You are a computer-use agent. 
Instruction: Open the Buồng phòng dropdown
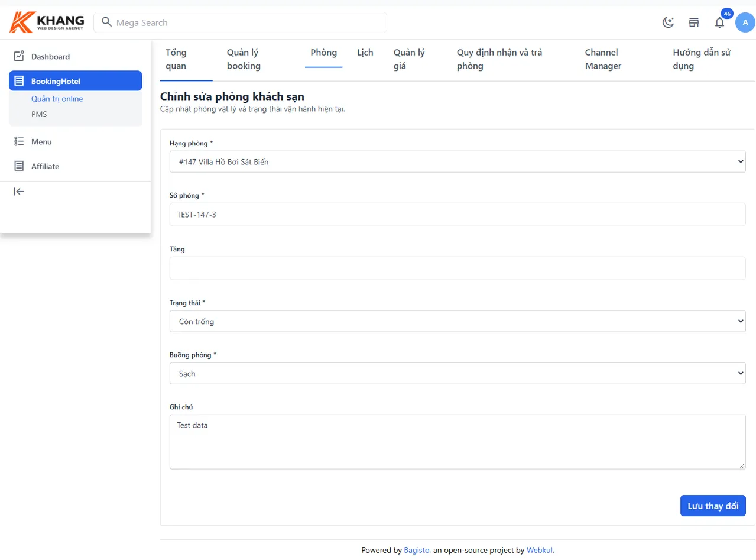point(458,373)
